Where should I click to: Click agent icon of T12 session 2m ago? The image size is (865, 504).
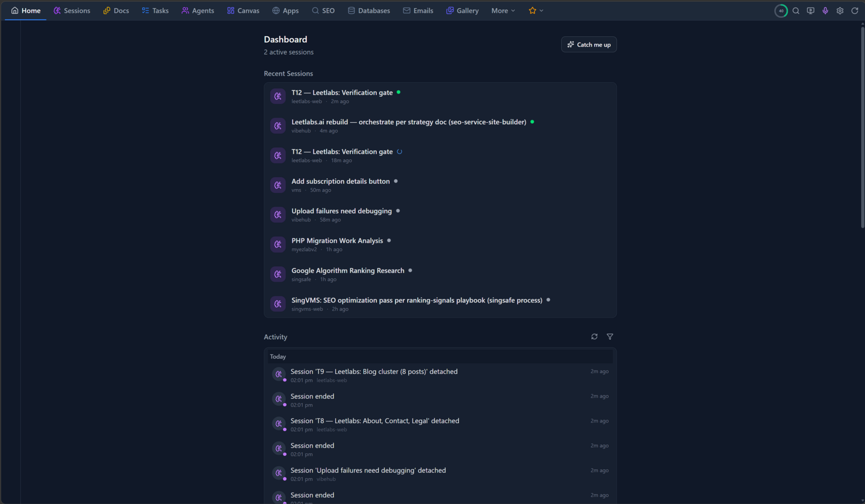tap(278, 96)
